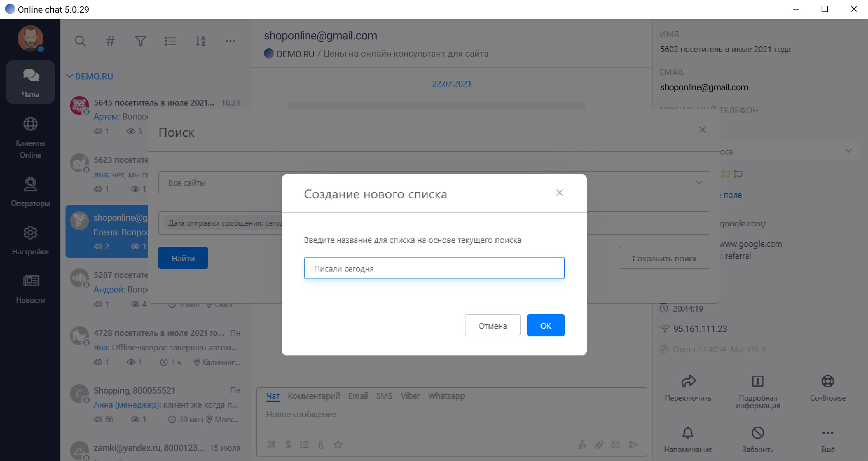This screenshot has height=461, width=868.
Task: Click the Напоминание bell icon
Action: point(687,433)
